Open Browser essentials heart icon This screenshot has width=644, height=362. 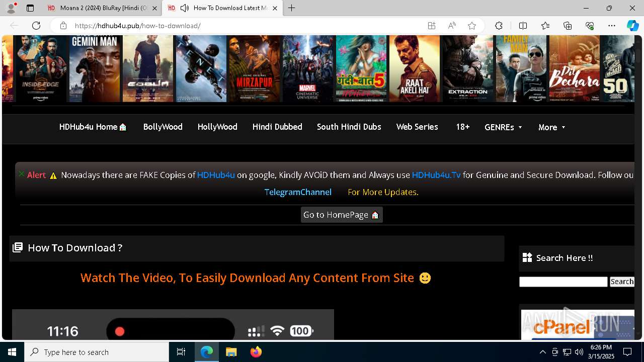[590, 26]
